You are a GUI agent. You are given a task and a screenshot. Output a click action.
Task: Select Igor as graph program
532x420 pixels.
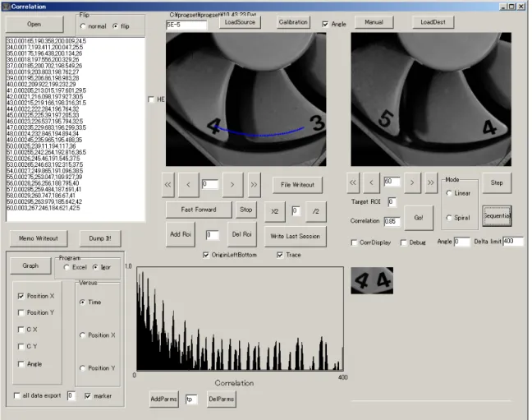pos(95,267)
